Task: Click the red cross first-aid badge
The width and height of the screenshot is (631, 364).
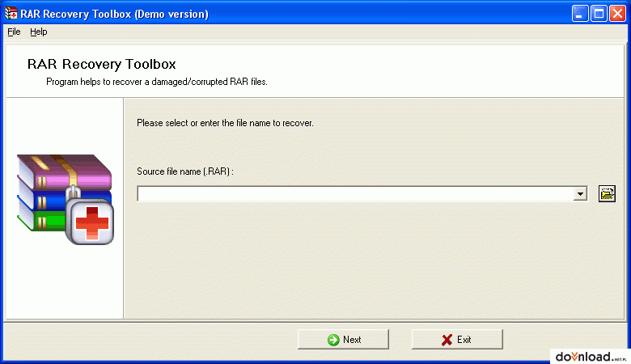Action: [90, 222]
